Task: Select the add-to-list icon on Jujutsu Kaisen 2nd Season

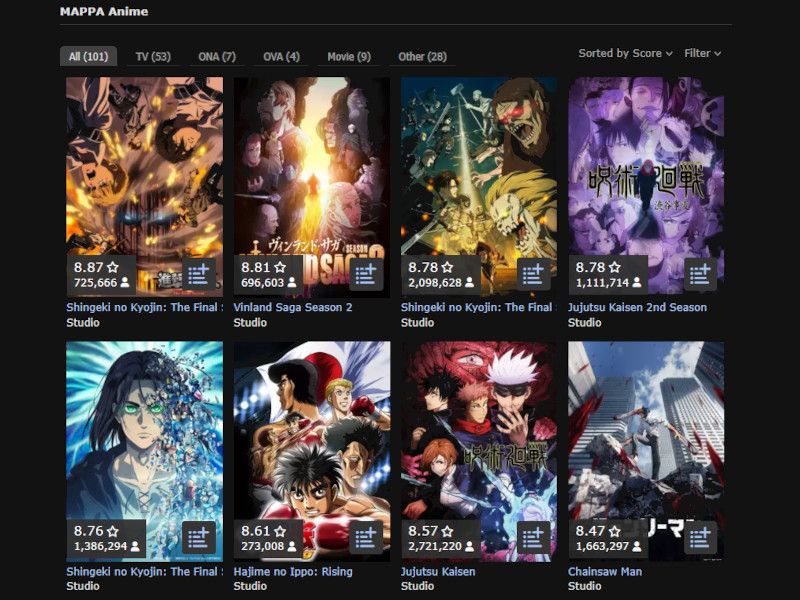Action: coord(700,274)
